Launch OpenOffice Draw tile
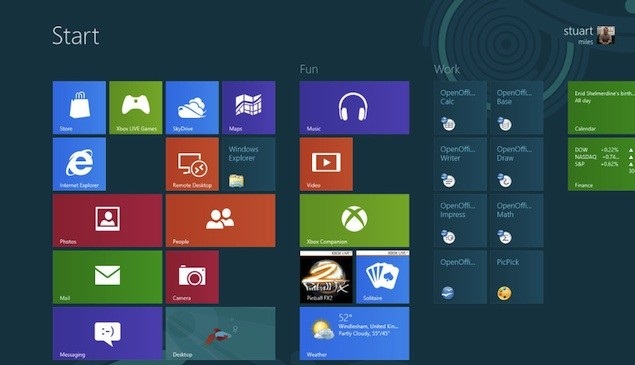 click(517, 164)
